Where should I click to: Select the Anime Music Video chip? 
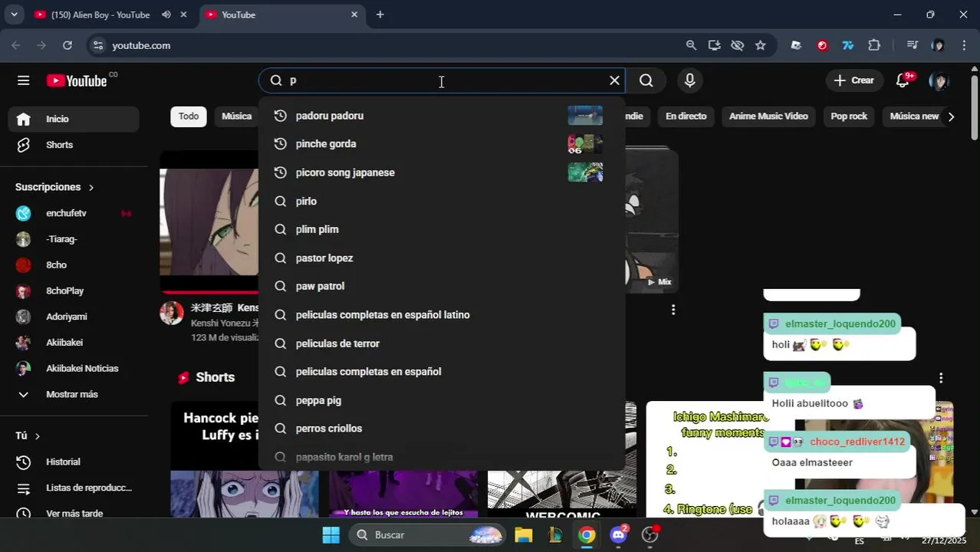(768, 117)
